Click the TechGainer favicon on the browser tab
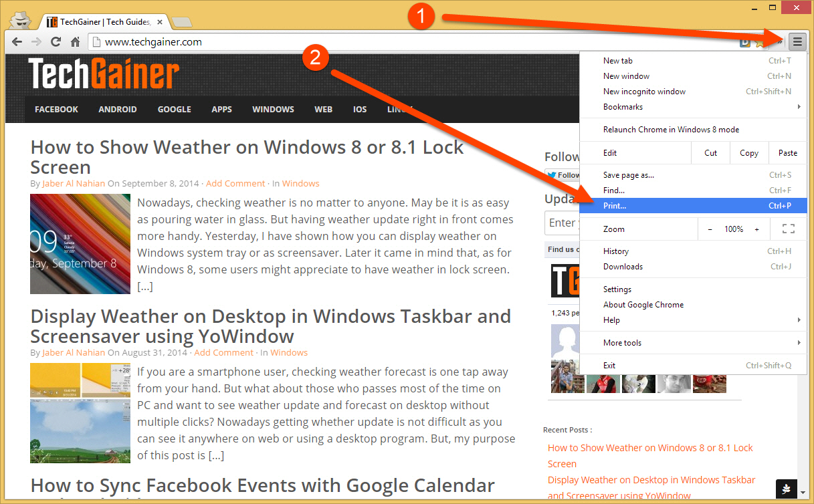Screen dimensions: 814x504 (52, 21)
